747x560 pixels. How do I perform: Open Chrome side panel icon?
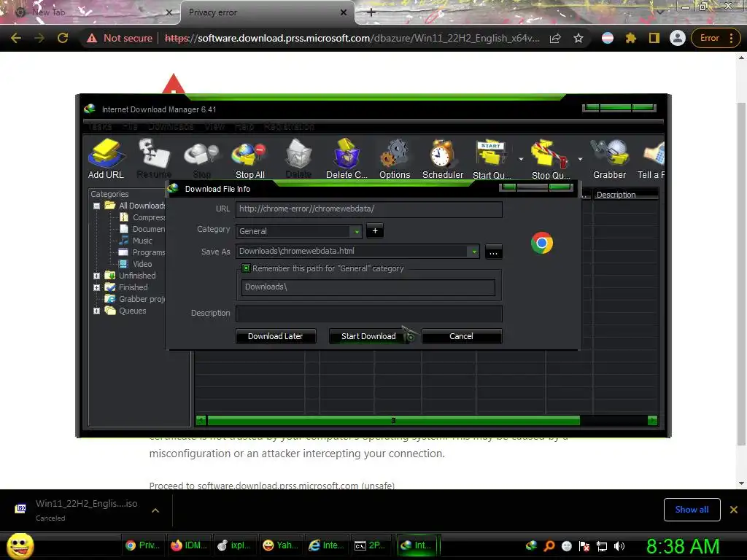coord(654,38)
